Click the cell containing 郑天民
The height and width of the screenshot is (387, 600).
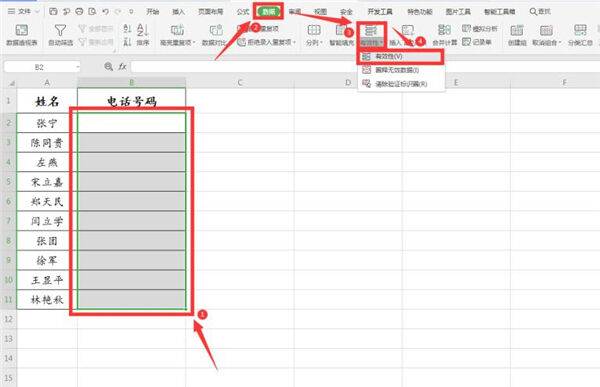click(47, 202)
